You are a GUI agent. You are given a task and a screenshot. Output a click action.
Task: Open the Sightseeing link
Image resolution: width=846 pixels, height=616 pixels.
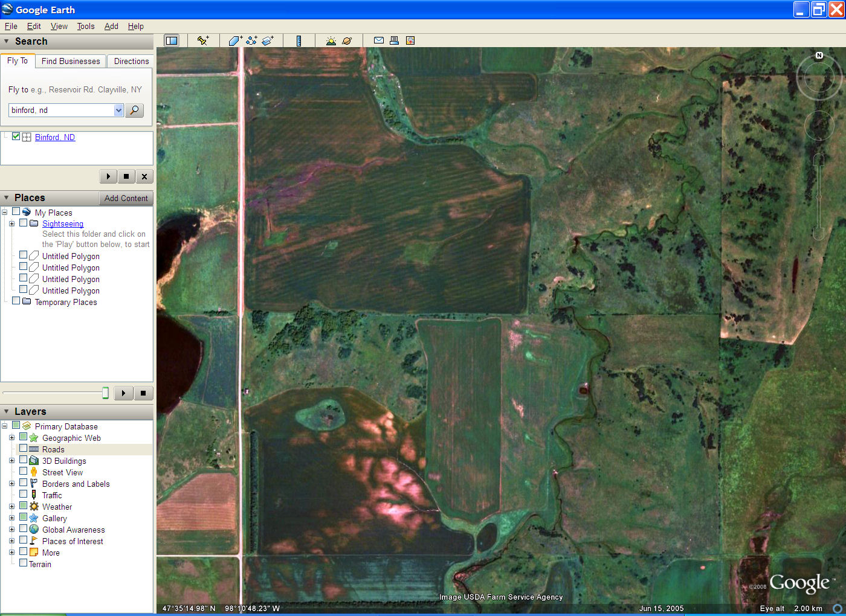63,223
